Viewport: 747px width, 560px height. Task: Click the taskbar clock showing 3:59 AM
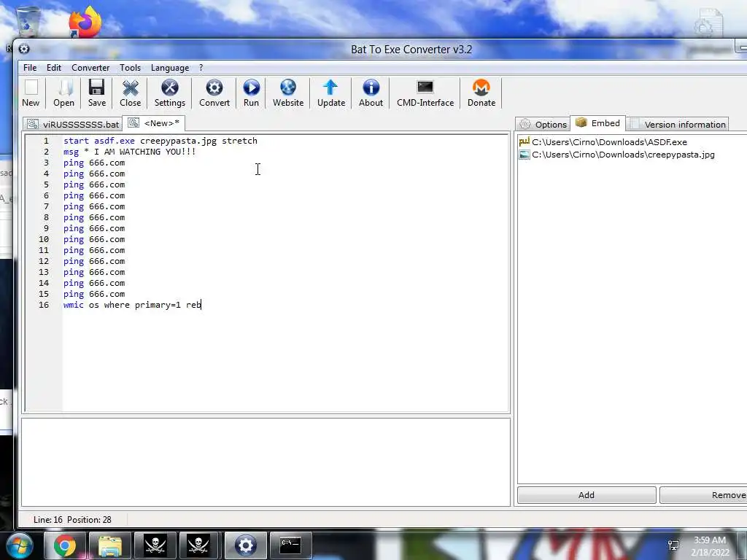point(710,546)
